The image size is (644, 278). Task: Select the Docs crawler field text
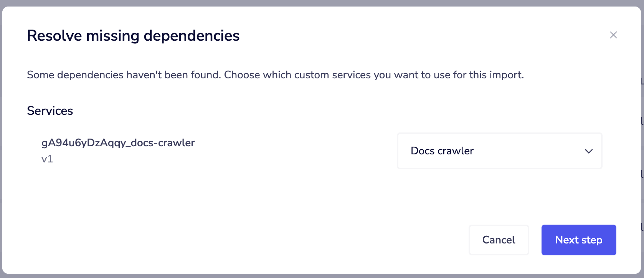[442, 151]
